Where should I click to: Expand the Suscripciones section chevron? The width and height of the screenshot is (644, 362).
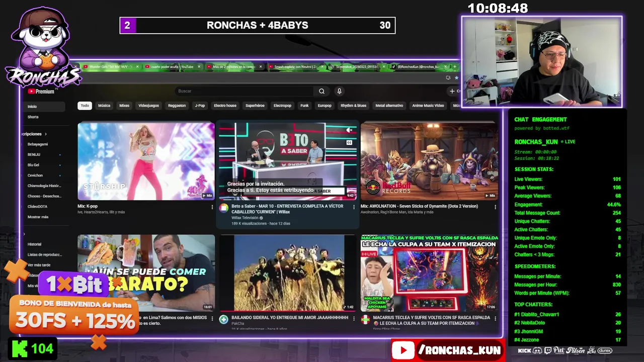45,134
